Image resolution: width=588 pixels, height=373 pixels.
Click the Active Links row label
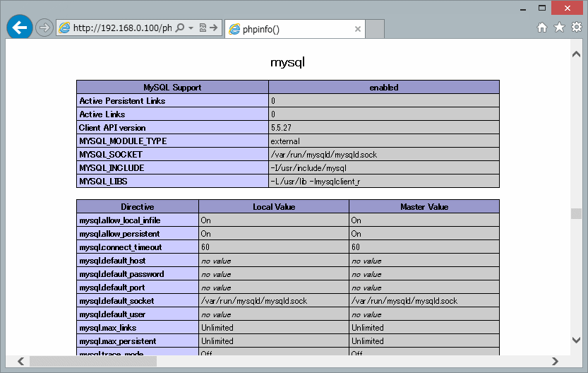[x=102, y=114]
